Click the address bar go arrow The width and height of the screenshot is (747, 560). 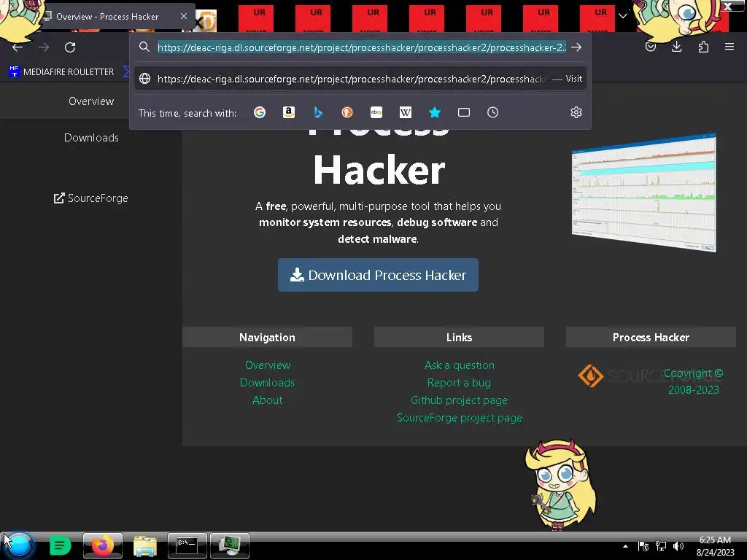[x=576, y=47]
